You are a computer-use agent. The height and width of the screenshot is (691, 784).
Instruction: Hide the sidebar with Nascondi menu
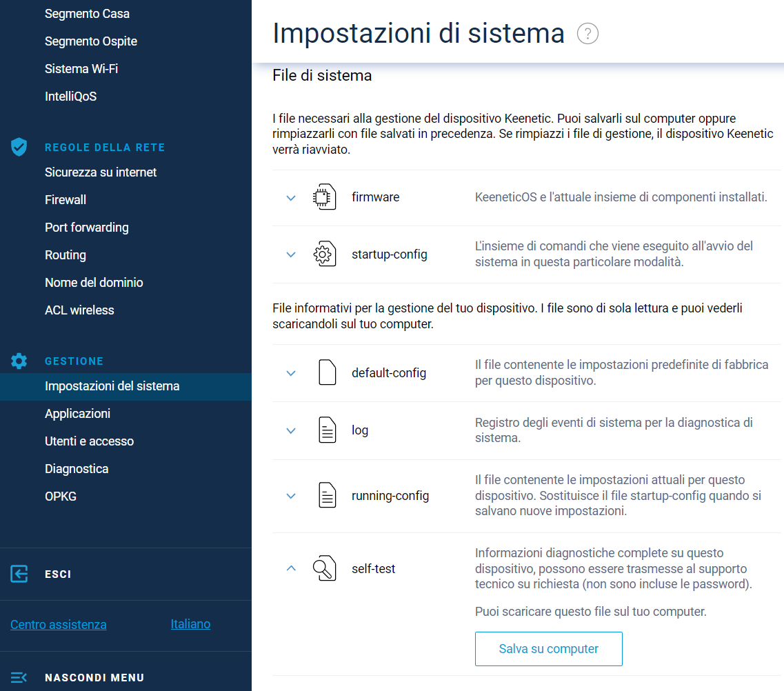[x=94, y=677]
